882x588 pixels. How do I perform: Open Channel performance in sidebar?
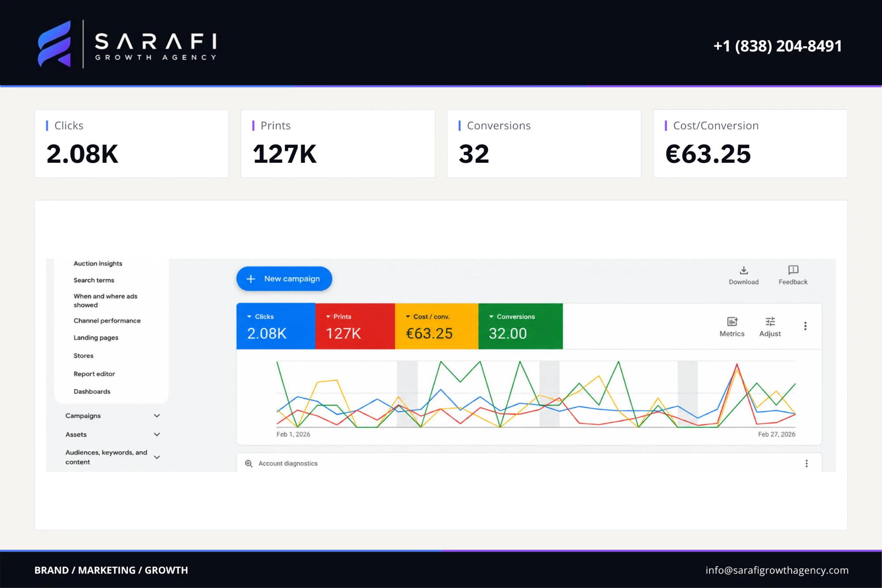107,321
